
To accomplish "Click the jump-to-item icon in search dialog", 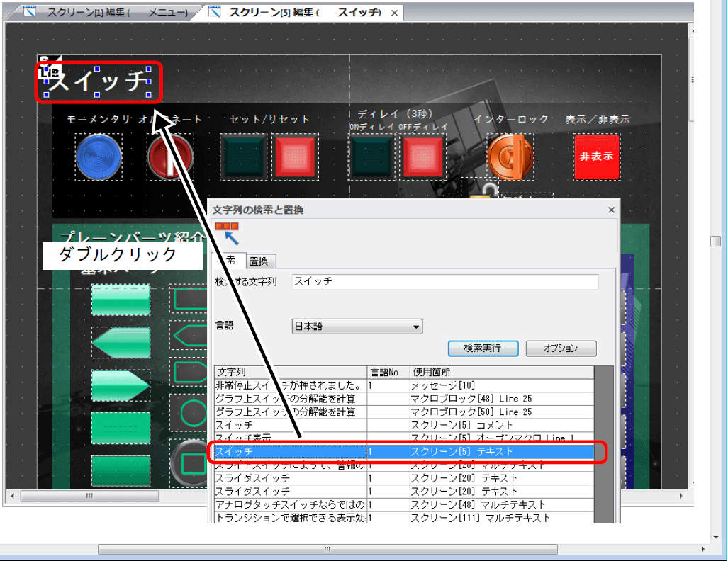I will (x=228, y=234).
